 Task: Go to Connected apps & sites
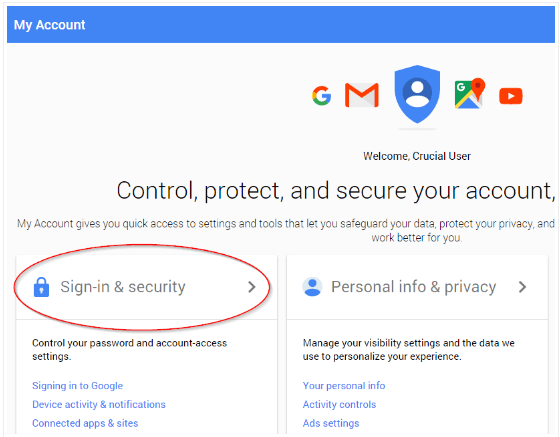point(85,423)
